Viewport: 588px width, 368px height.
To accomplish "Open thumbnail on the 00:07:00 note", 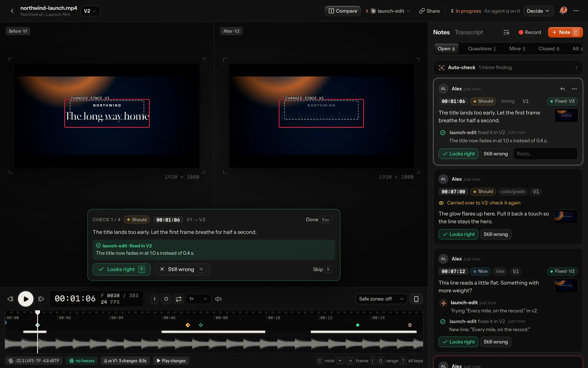I will pyautogui.click(x=566, y=216).
